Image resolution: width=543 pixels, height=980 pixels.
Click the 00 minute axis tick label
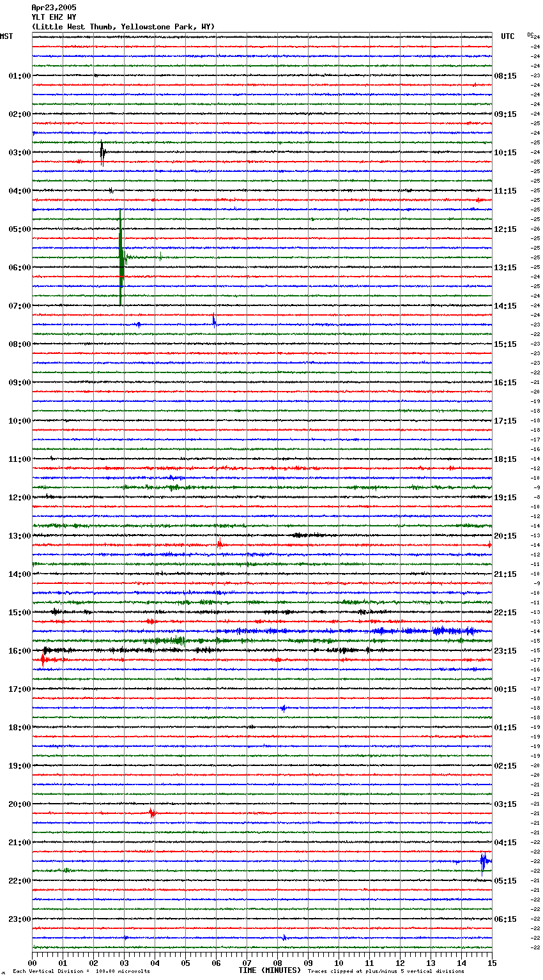[x=32, y=963]
